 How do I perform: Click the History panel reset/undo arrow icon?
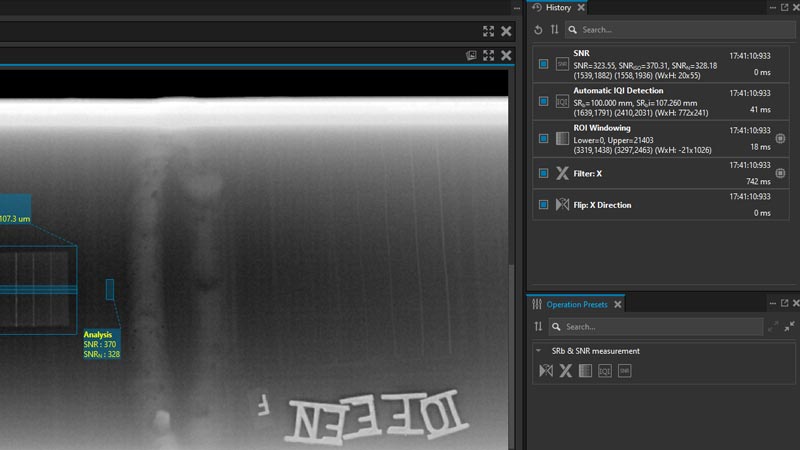point(539,30)
